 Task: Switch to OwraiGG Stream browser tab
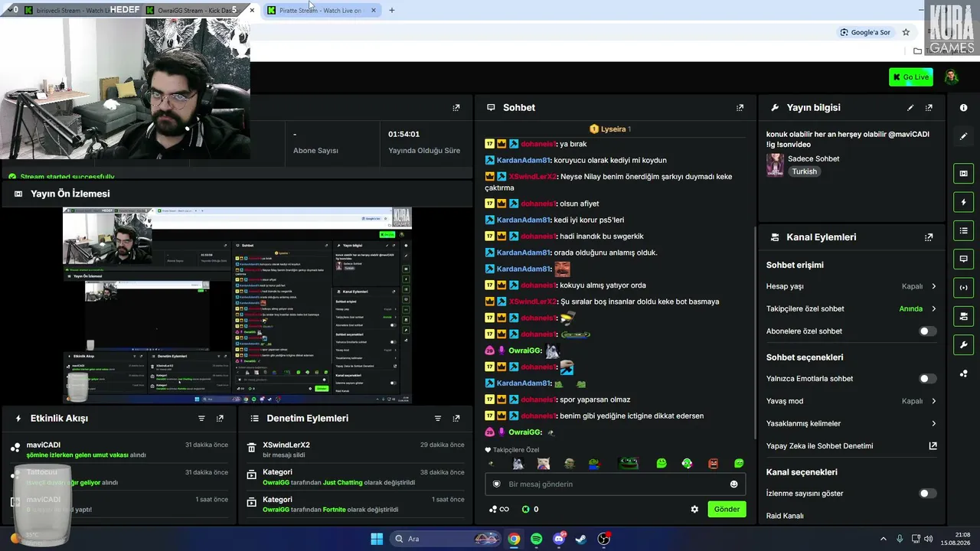click(x=196, y=10)
